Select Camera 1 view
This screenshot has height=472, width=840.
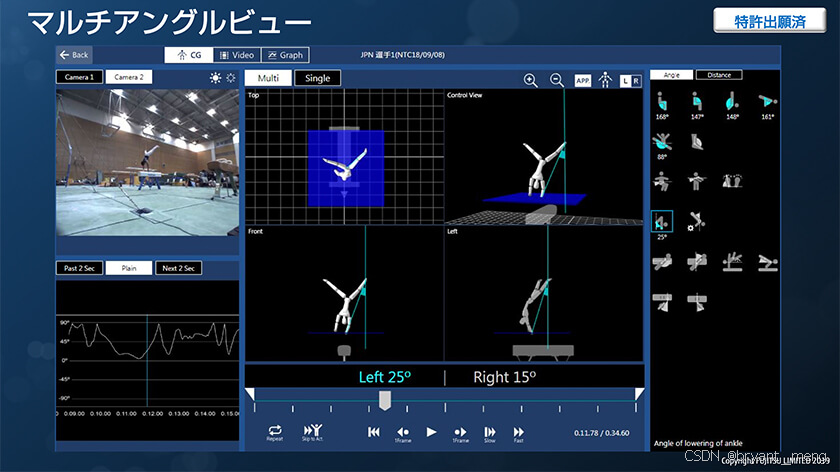(79, 77)
